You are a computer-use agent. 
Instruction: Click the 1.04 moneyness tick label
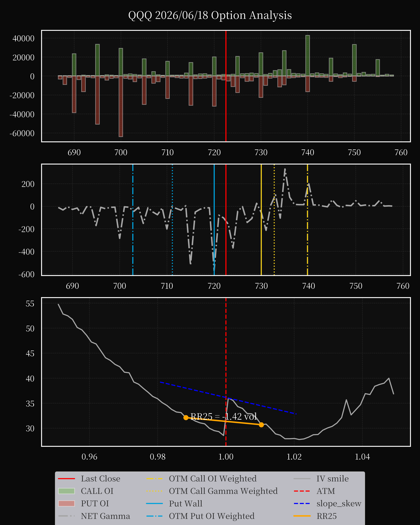tap(362, 457)
